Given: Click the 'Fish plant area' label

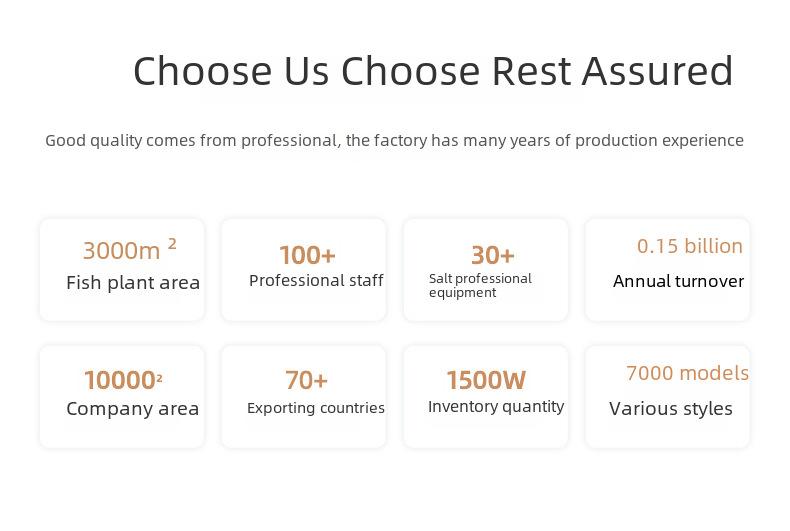Looking at the screenshot, I should [x=133, y=283].
